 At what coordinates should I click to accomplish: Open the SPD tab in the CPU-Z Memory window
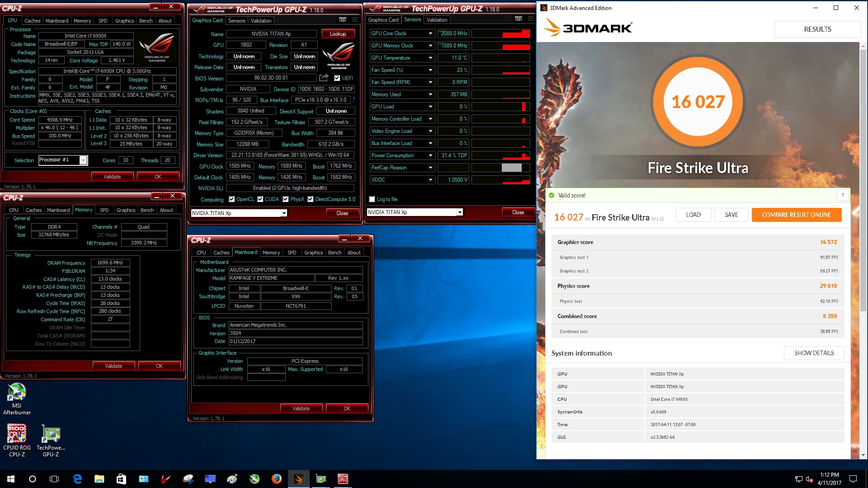tap(104, 210)
